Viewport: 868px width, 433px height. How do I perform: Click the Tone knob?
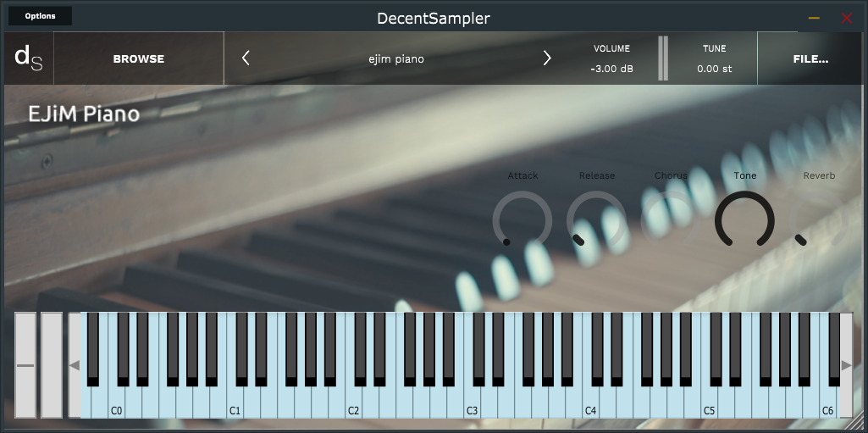744,219
